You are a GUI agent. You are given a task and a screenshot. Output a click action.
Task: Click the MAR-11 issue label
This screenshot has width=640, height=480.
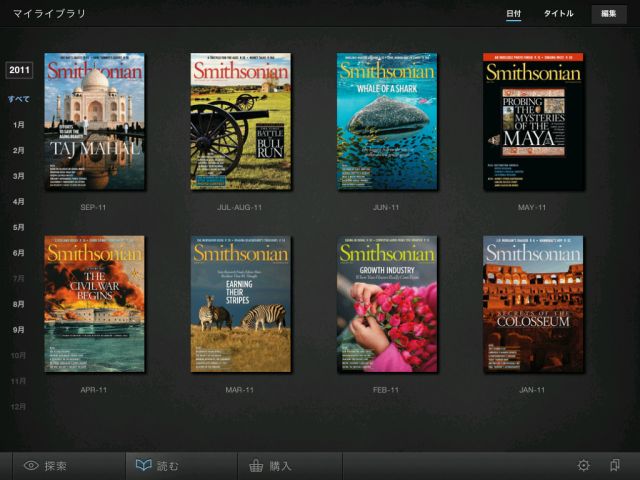tap(240, 390)
